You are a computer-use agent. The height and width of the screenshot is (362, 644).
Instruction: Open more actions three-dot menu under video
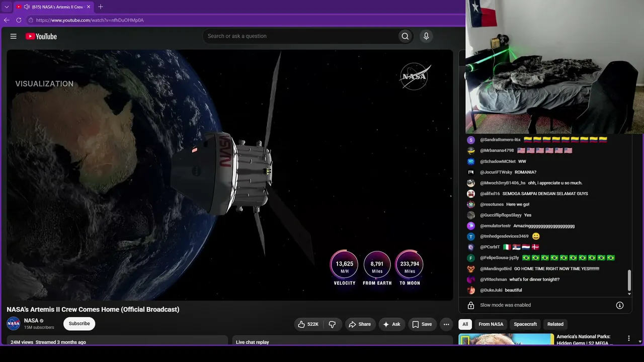[x=446, y=324]
